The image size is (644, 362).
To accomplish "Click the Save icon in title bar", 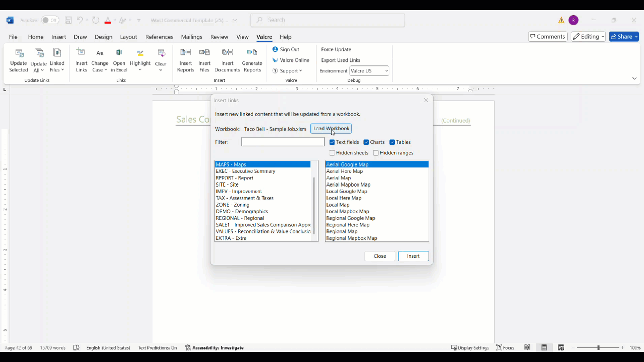I will (68, 20).
